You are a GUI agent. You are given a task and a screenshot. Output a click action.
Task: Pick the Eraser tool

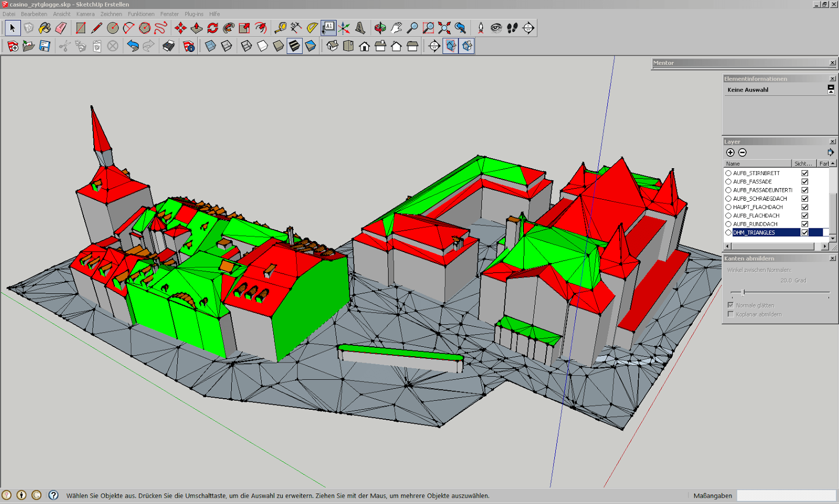(61, 28)
